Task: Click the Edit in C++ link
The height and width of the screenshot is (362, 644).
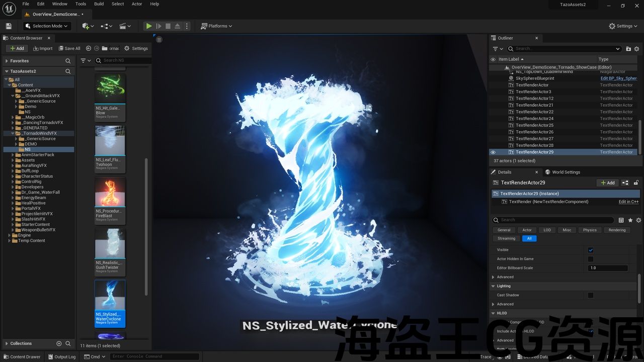Action: (628, 202)
